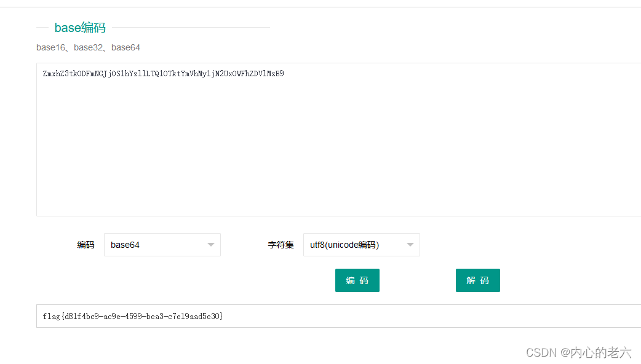Click the 编码 label next to dropdown
Screen dimensions: 641x364
click(x=86, y=245)
